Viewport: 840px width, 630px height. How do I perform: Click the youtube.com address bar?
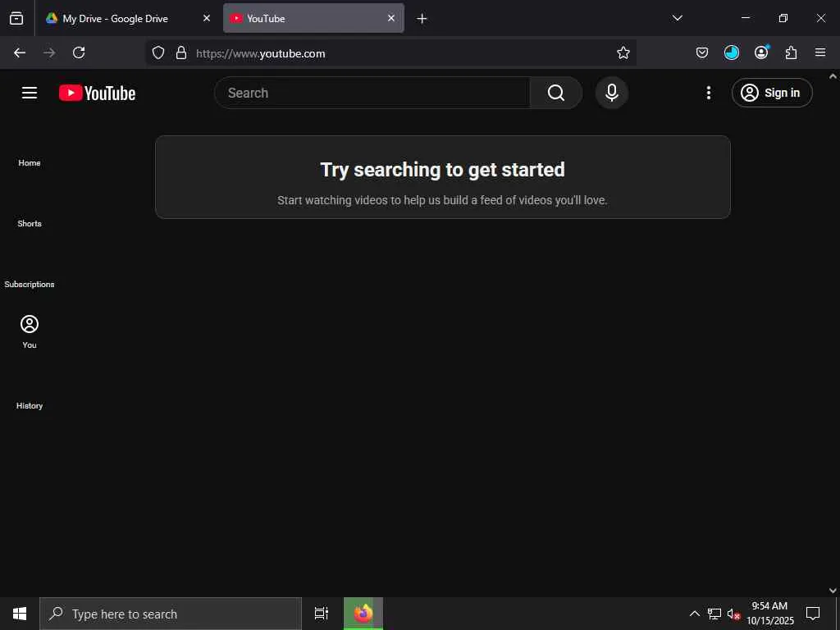click(x=391, y=53)
